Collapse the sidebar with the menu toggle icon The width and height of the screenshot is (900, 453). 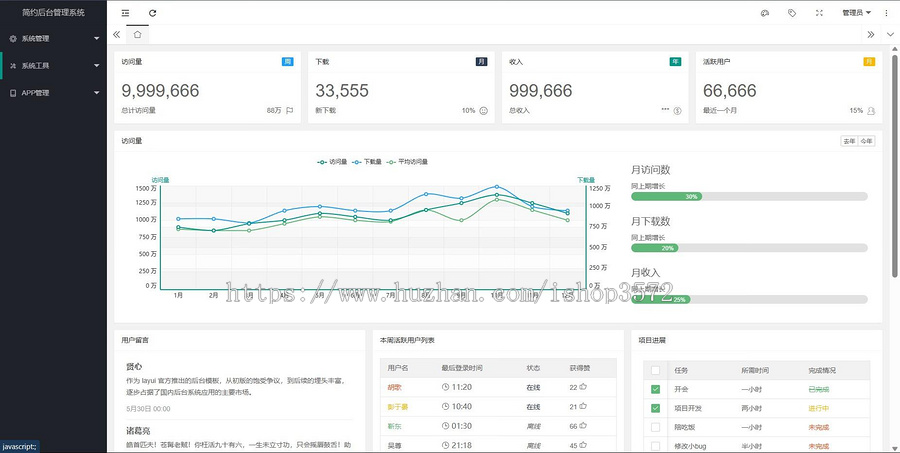(125, 13)
